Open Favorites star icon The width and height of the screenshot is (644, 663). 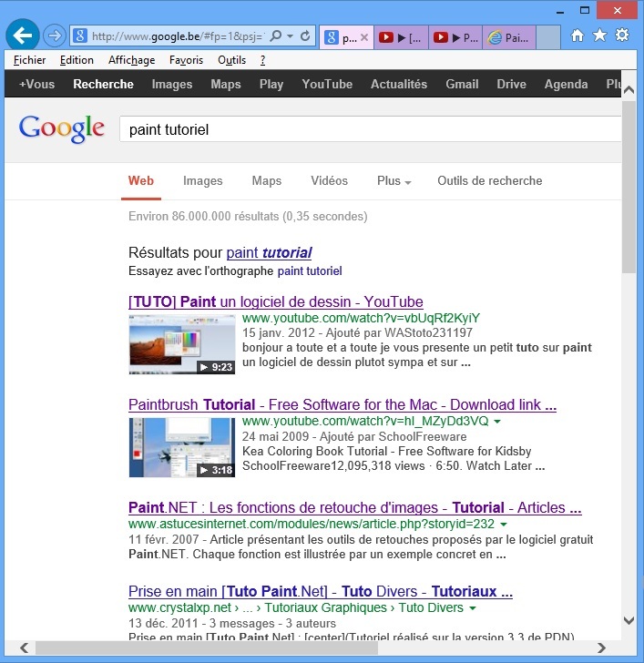coord(599,36)
